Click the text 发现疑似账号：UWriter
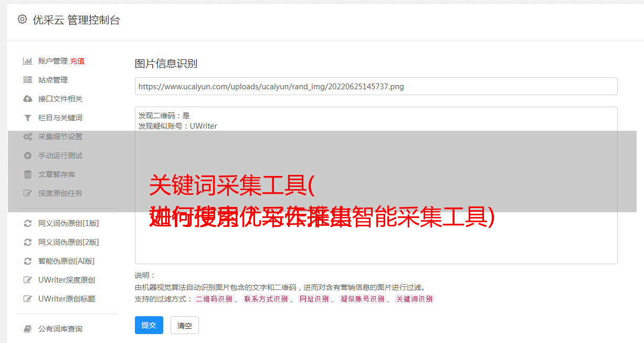The image size is (644, 343). (177, 126)
